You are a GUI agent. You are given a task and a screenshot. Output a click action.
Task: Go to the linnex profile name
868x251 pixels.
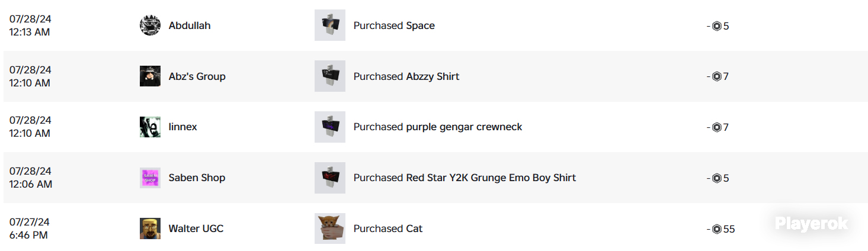pyautogui.click(x=183, y=127)
